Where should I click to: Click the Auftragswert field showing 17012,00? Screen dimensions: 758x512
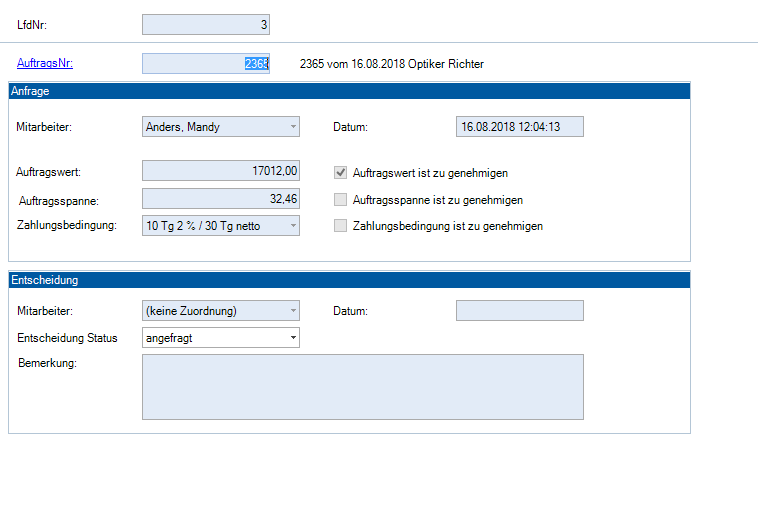tap(220, 172)
